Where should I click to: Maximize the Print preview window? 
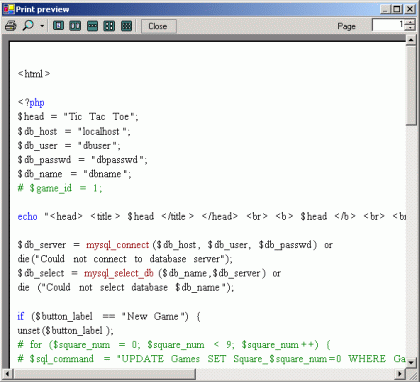tap(397, 9)
